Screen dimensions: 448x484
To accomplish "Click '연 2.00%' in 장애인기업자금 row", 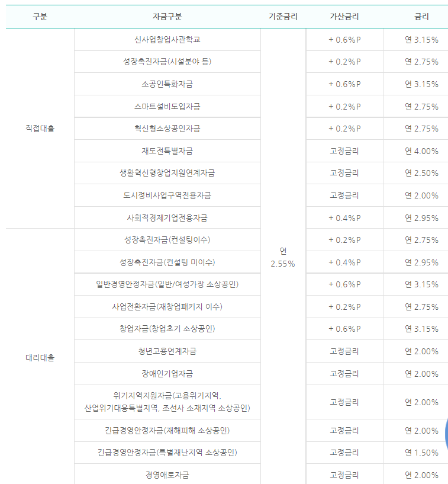I will click(x=421, y=374).
